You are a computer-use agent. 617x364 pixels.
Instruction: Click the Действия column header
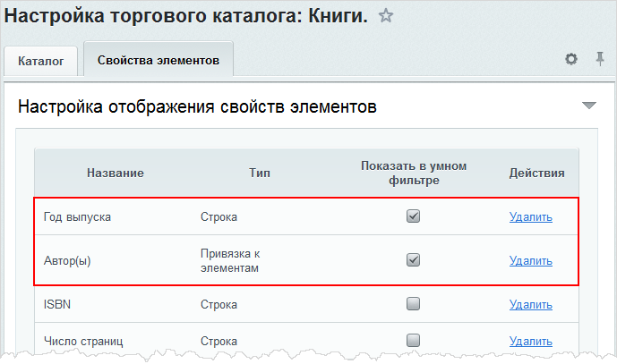click(536, 173)
